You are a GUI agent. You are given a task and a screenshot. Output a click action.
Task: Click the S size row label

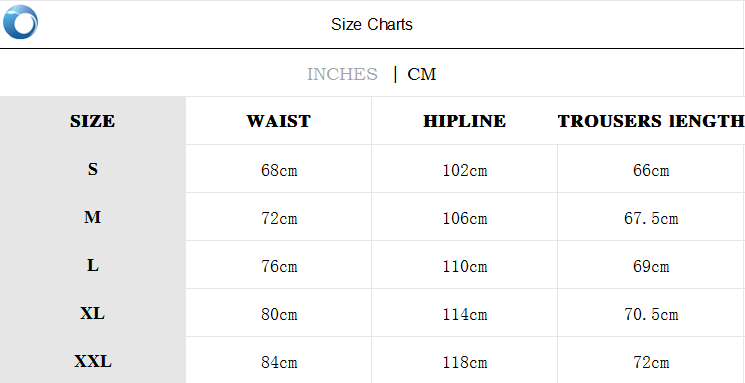[x=93, y=169]
